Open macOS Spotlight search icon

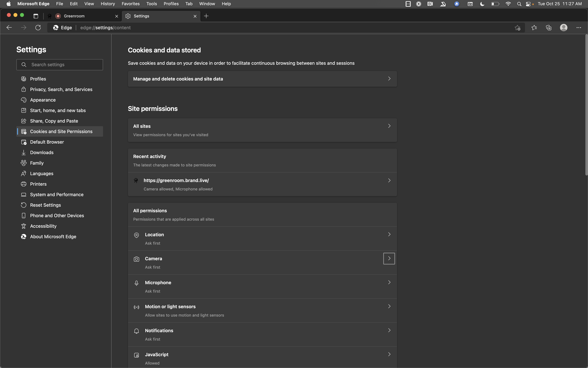point(519,4)
